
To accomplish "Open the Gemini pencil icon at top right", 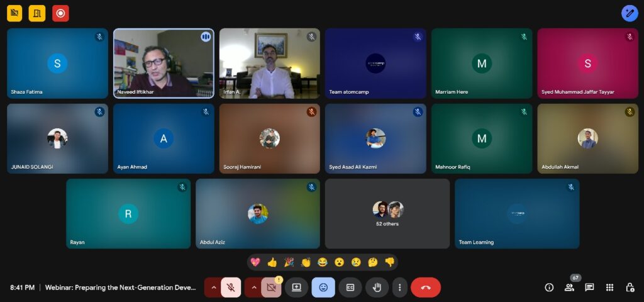I will 630,13.
